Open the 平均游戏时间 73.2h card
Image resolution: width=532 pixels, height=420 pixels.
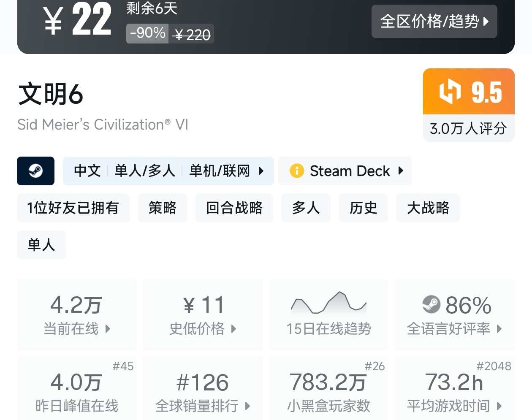[x=454, y=388]
